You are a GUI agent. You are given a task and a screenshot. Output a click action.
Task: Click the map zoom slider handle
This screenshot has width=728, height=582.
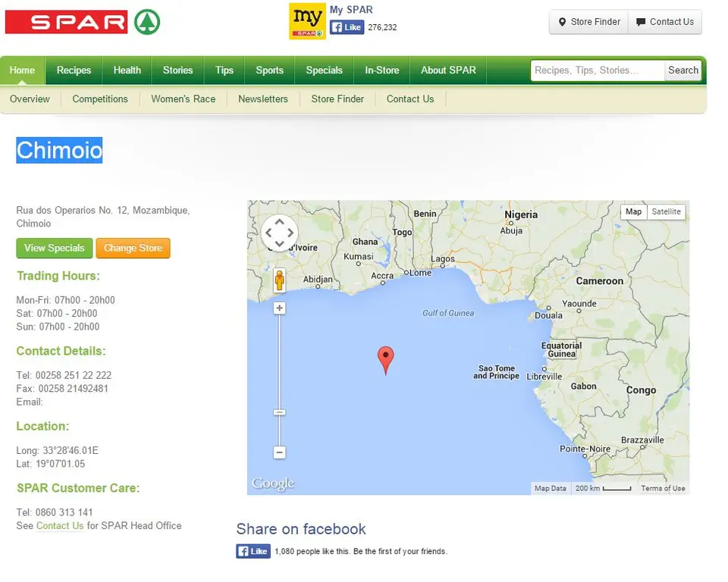[x=280, y=412]
